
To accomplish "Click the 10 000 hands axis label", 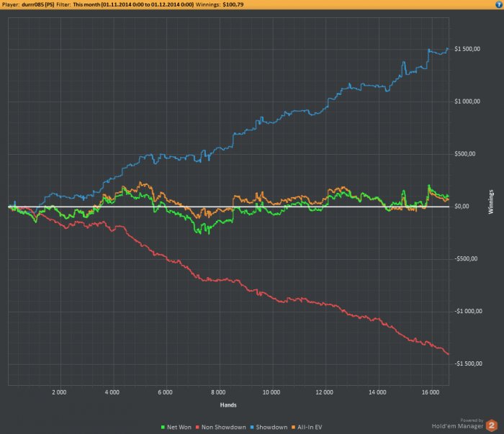I will pyautogui.click(x=271, y=392).
